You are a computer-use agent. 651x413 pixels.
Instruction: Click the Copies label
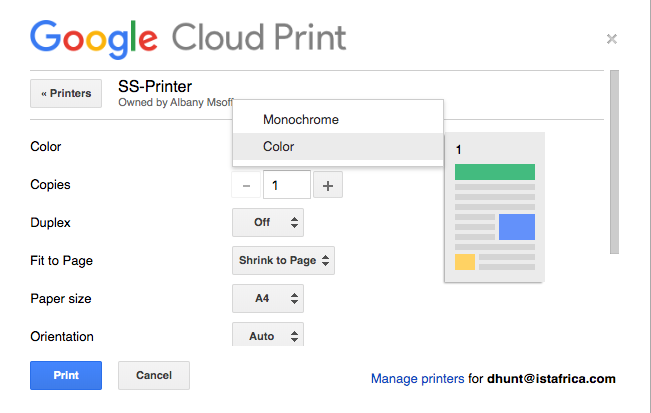[x=50, y=184]
